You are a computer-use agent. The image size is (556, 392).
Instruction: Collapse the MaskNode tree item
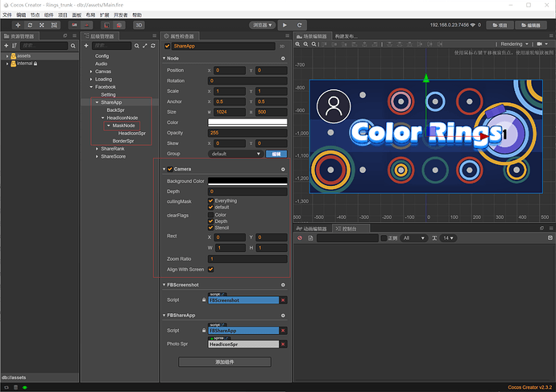[109, 126]
